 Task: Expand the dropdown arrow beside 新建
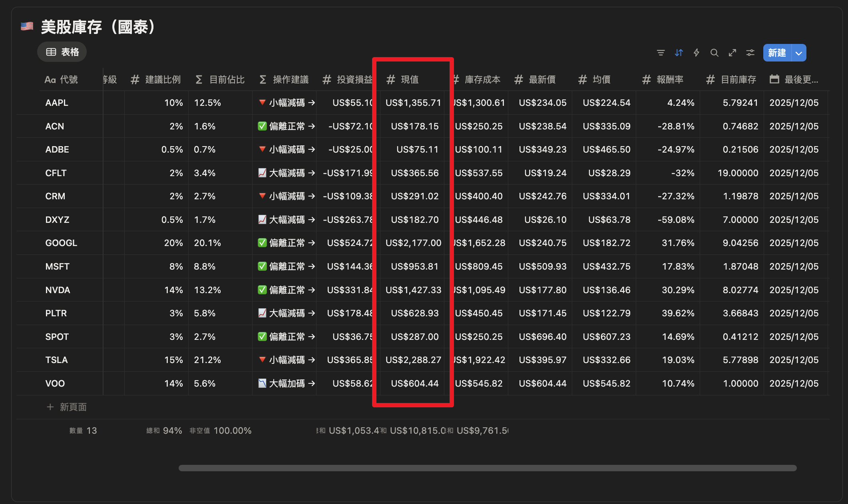pyautogui.click(x=798, y=53)
